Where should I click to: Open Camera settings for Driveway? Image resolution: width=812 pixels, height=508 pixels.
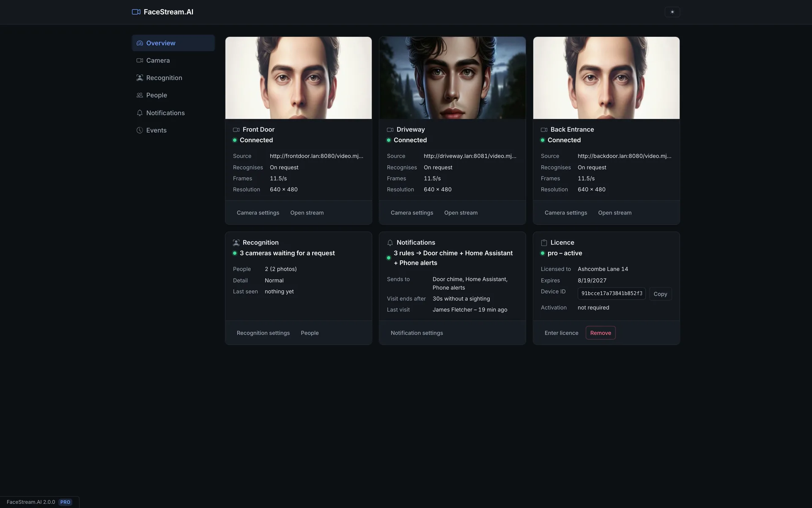click(412, 213)
